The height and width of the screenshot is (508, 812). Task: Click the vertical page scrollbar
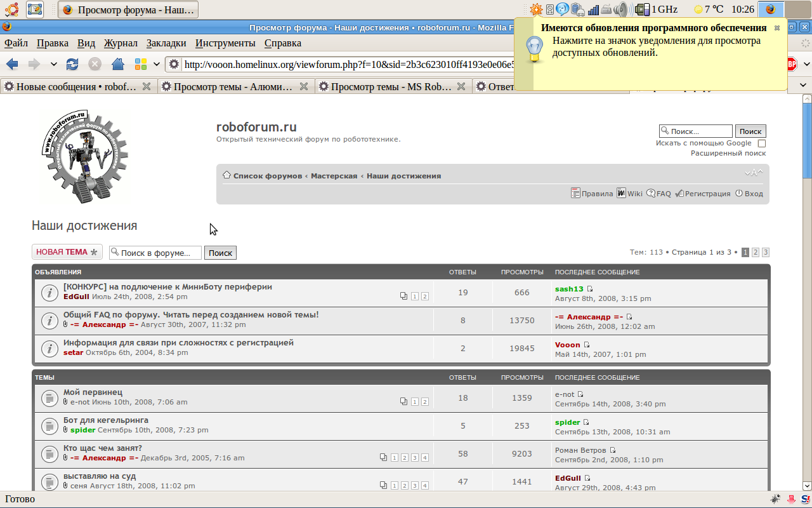(807, 286)
